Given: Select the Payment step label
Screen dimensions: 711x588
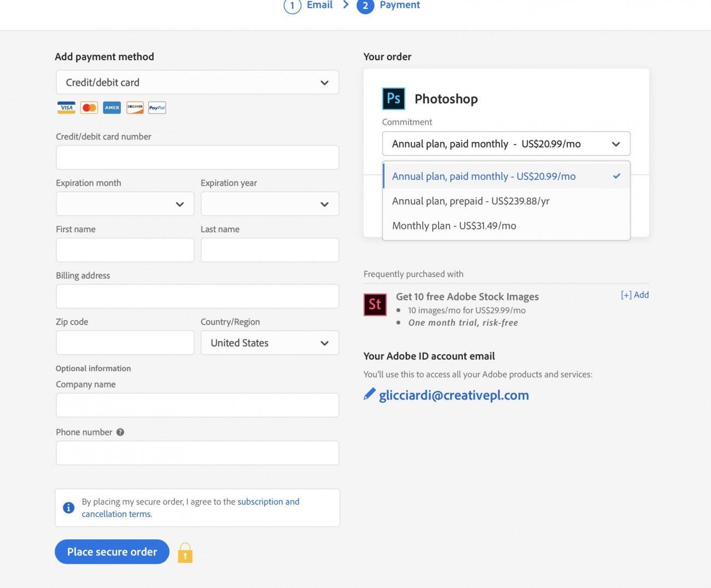Looking at the screenshot, I should click(x=400, y=5).
